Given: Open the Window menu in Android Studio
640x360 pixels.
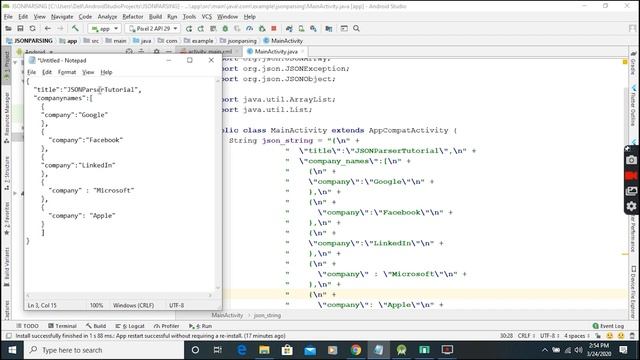Looking at the screenshot, I should pyautogui.click(x=227, y=17).
